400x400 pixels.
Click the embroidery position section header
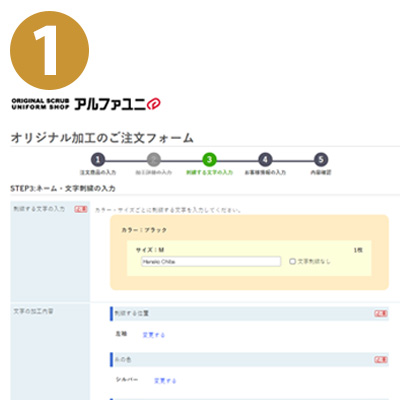249,314
